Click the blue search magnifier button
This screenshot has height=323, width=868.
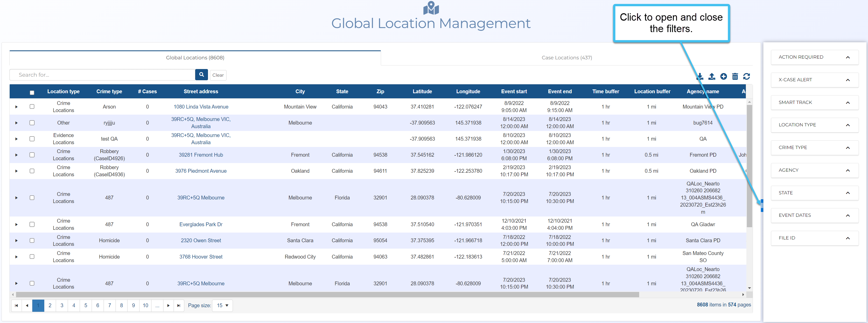coord(201,75)
